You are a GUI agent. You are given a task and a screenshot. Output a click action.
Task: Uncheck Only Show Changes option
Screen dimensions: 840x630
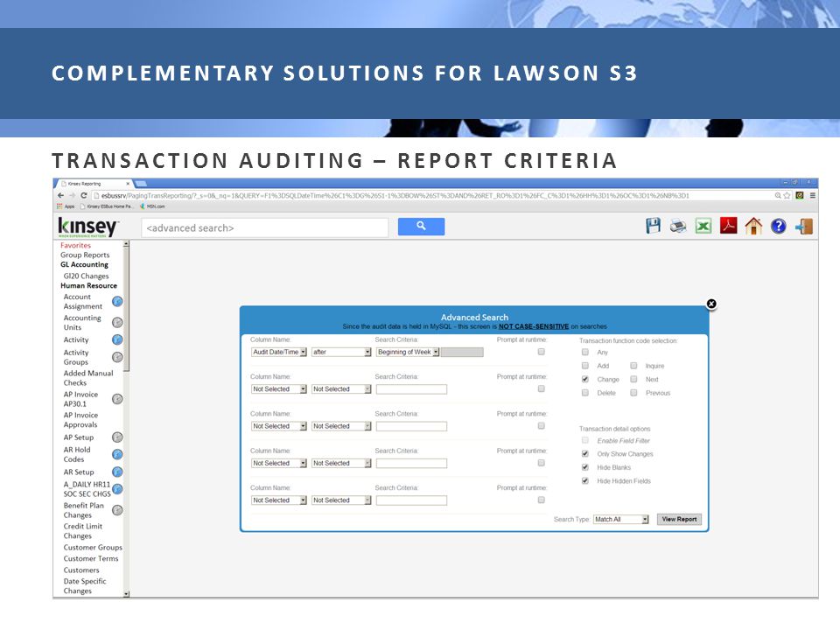[585, 454]
